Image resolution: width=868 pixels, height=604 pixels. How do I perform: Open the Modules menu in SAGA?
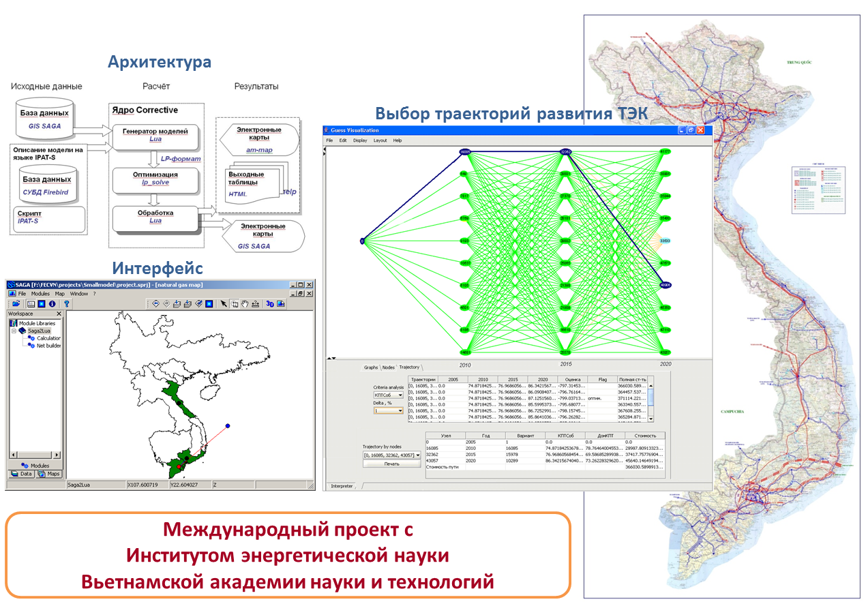coord(40,293)
